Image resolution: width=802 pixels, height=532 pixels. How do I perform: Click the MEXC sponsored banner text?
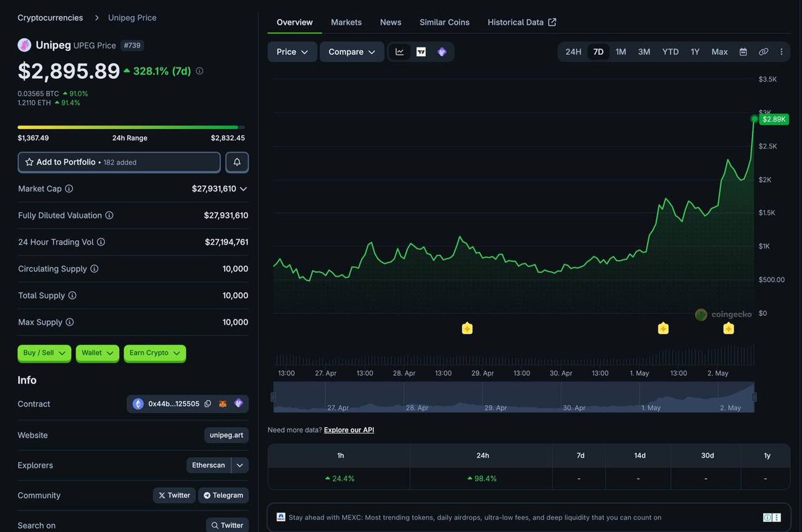point(475,517)
